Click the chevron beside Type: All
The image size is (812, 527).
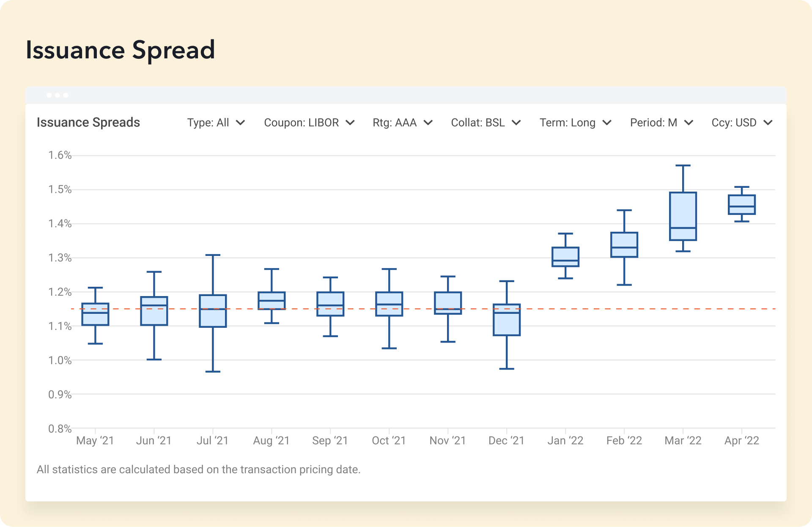[x=241, y=123]
